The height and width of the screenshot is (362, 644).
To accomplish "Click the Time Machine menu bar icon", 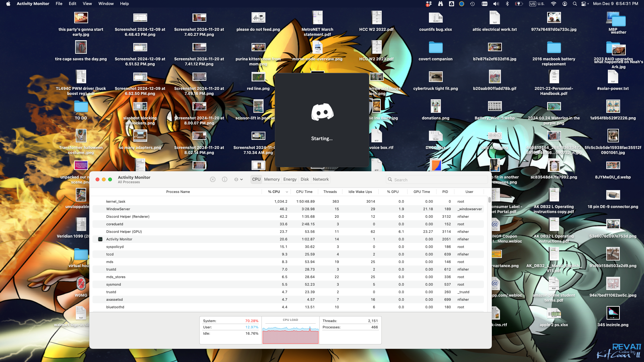I will (x=472, y=4).
